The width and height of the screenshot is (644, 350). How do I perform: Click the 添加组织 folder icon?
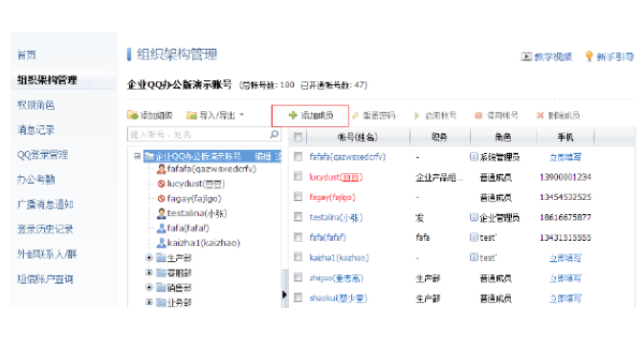coord(132,116)
